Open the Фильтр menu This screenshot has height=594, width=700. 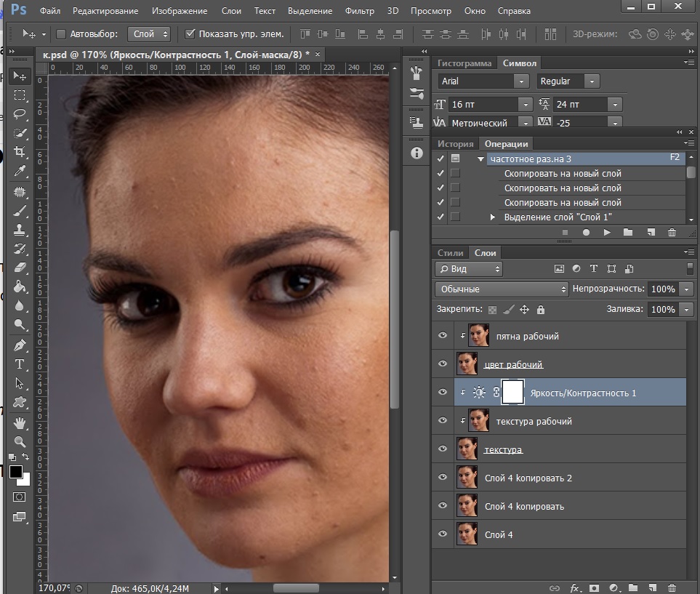click(360, 11)
